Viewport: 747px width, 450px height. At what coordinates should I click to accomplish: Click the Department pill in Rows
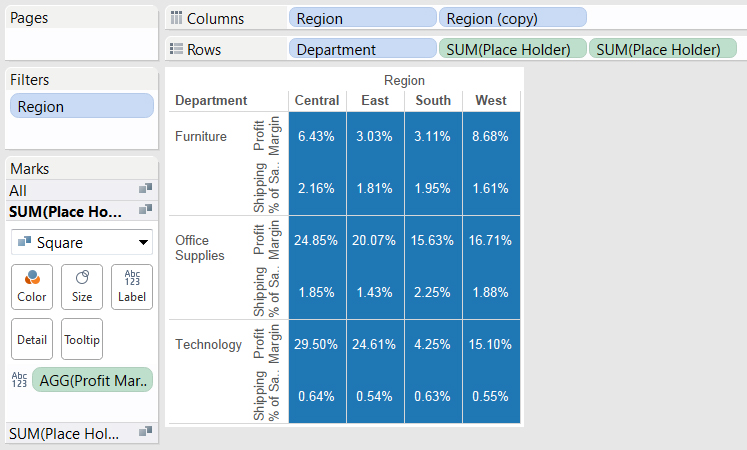363,49
